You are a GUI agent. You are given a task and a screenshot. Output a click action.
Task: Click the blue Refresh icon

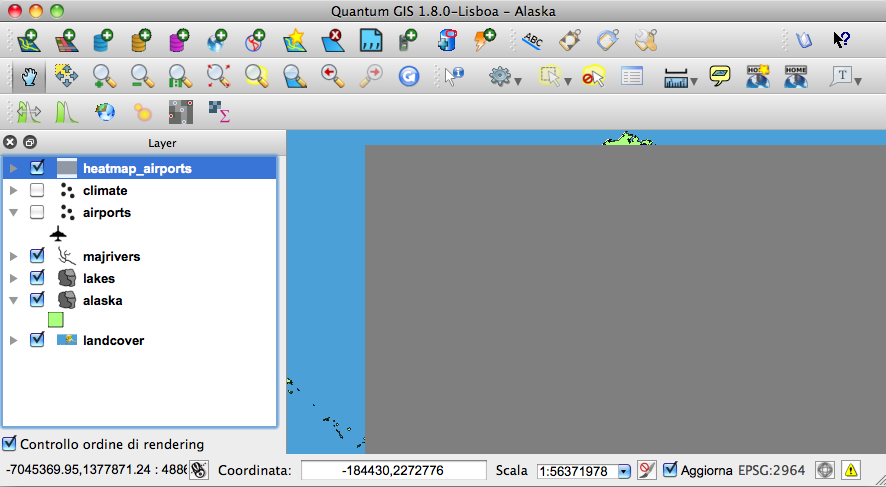click(x=409, y=76)
